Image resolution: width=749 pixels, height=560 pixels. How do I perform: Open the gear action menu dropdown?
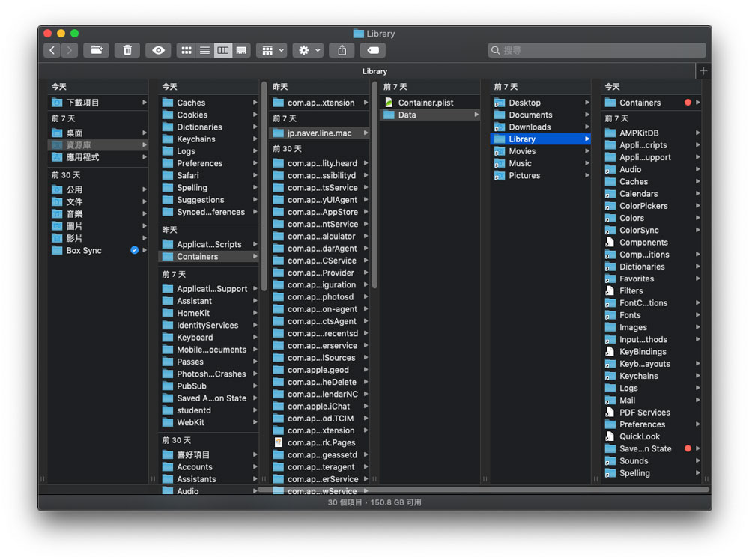point(308,50)
